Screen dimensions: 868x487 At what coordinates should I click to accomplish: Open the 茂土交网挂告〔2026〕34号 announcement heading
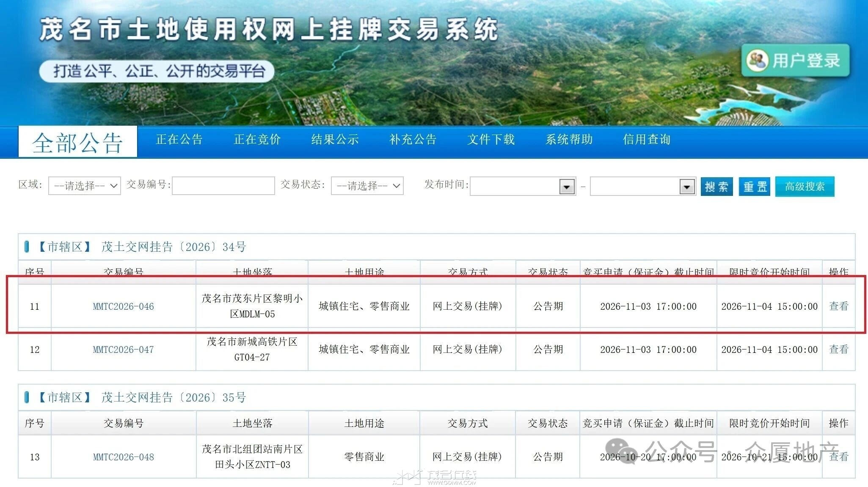click(174, 247)
